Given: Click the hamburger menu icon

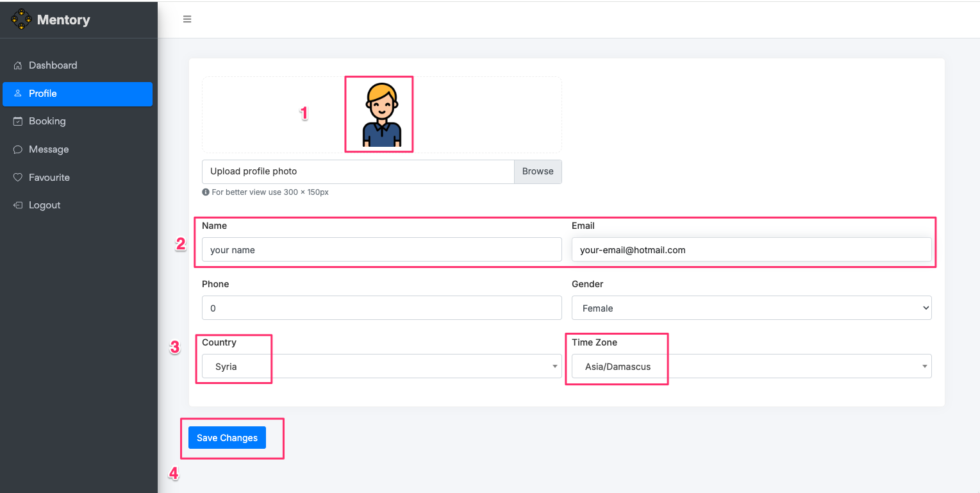Looking at the screenshot, I should pos(187,19).
